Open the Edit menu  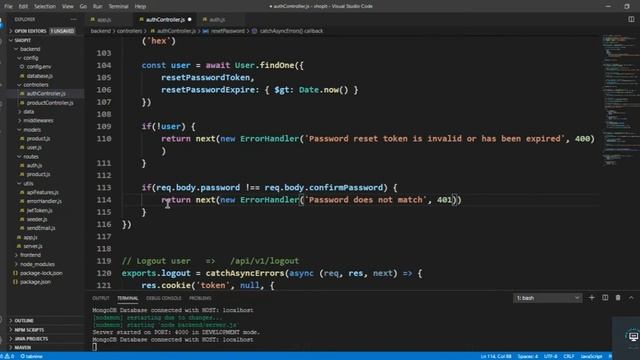click(23, 6)
